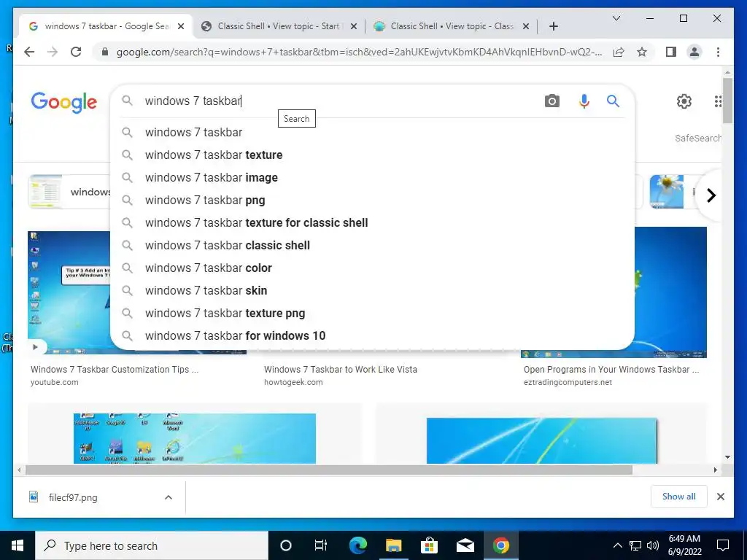Close the Classic Shell Class tab
The width and height of the screenshot is (747, 560).
click(526, 26)
